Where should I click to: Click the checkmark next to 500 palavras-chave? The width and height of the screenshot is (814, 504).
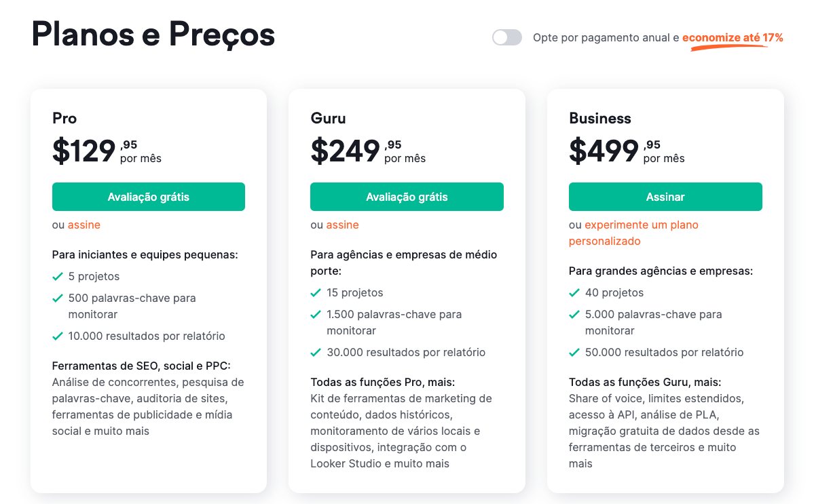click(x=56, y=298)
